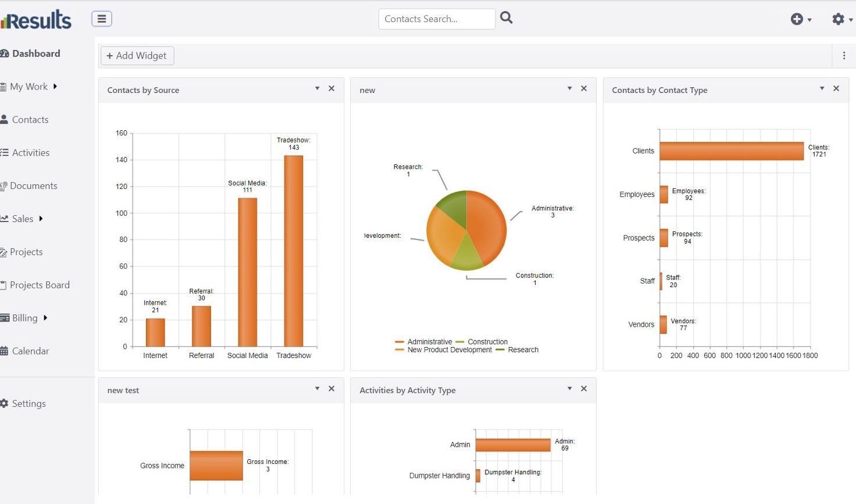Open the Contacts by Source widget dropdown
Screen dimensions: 856x504
pyautogui.click(x=317, y=88)
